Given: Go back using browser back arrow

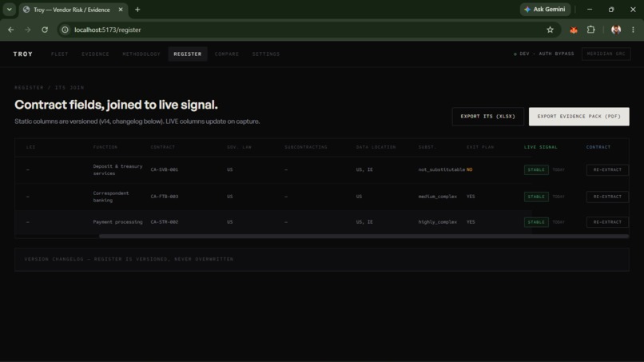Looking at the screenshot, I should [11, 30].
